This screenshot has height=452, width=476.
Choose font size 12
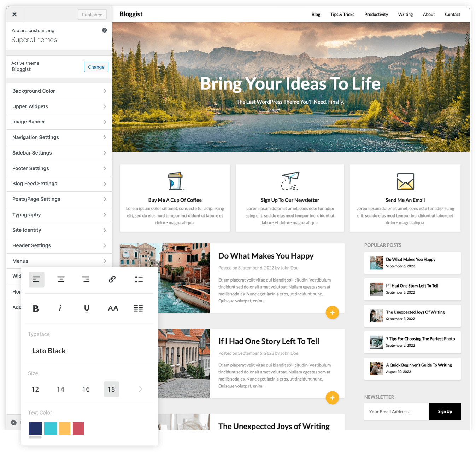click(35, 389)
